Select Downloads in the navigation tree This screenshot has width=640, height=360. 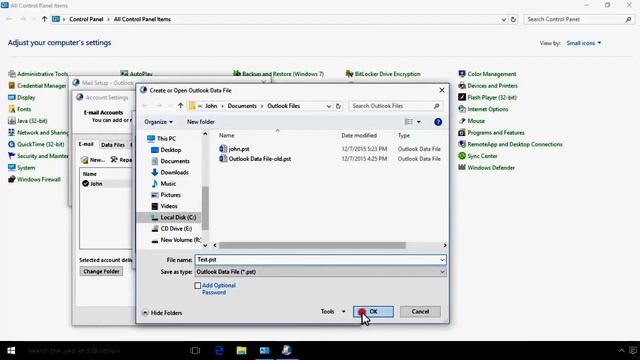pos(170,172)
